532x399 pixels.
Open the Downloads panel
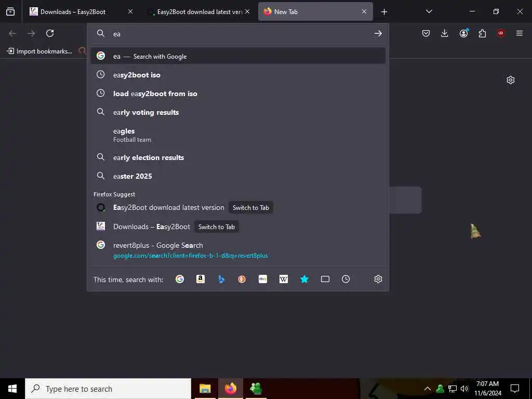pos(445,33)
